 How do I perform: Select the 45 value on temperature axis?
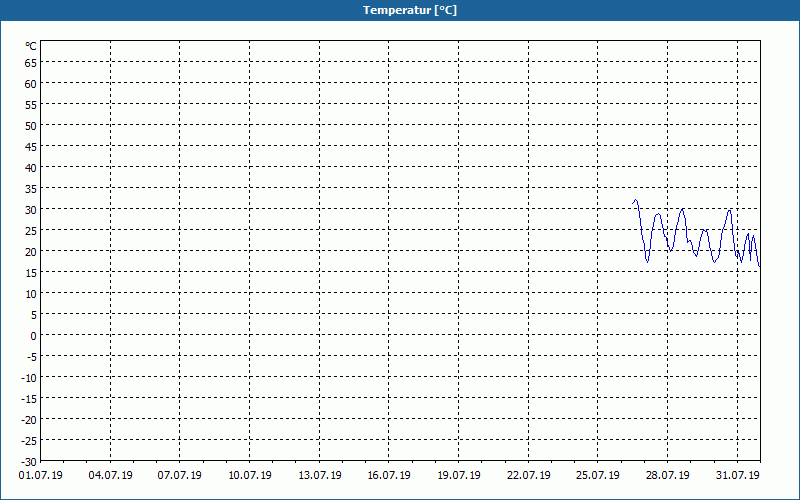[x=31, y=147]
